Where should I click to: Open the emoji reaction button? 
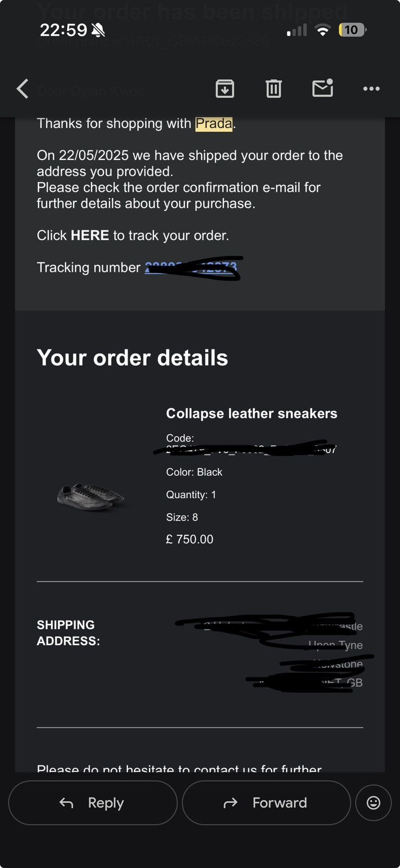pos(373,803)
